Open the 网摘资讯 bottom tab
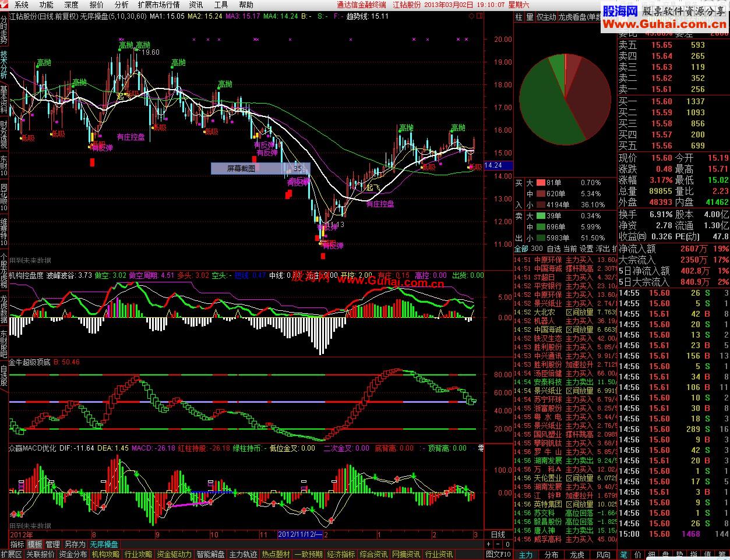 click(406, 555)
